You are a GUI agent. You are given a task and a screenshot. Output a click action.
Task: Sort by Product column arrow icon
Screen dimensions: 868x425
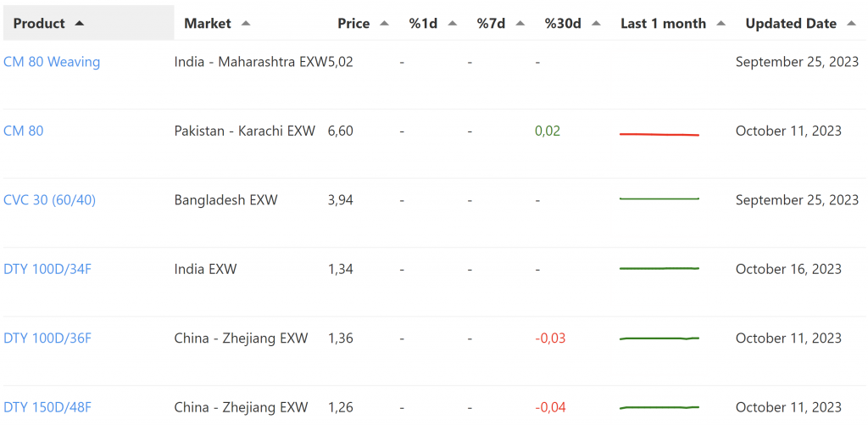pyautogui.click(x=80, y=24)
